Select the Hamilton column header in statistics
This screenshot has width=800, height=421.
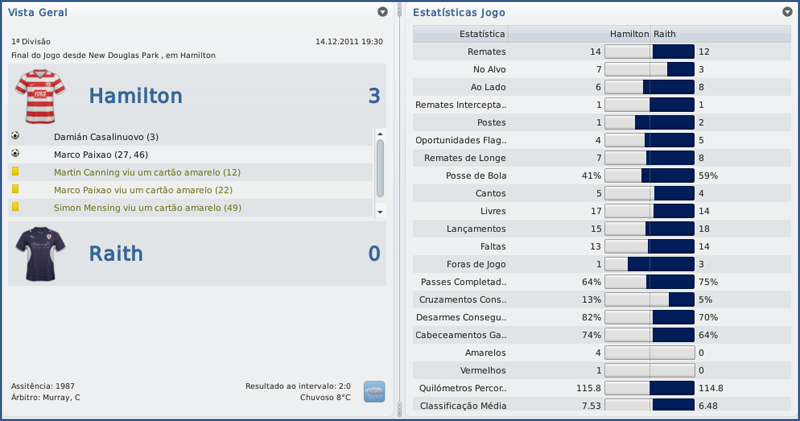coord(629,33)
